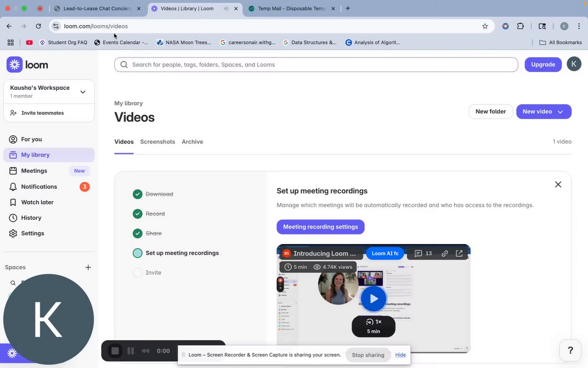Screen dimensions: 588x368
Task: Close the Videos Library Loom browser tab
Action: (x=236, y=8)
